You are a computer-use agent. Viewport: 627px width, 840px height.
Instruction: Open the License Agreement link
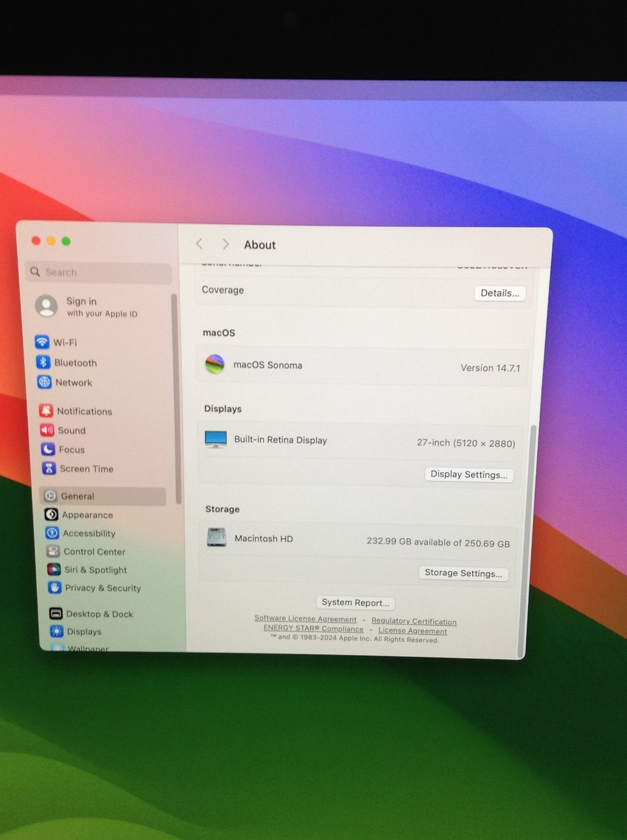(413, 631)
